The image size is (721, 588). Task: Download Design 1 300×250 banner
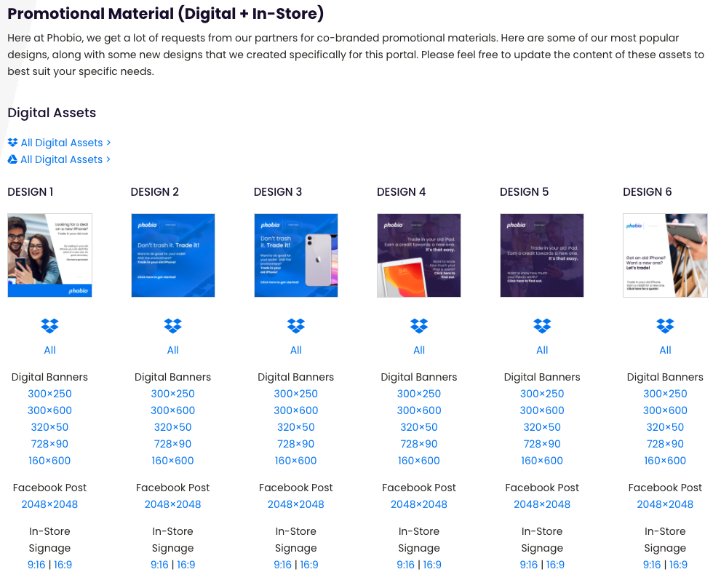click(49, 394)
